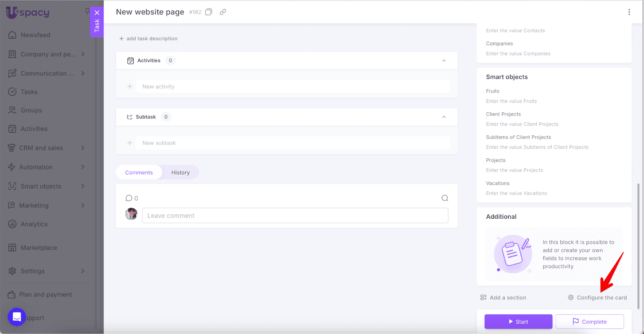Expand the Automation sidebar menu

click(x=83, y=167)
